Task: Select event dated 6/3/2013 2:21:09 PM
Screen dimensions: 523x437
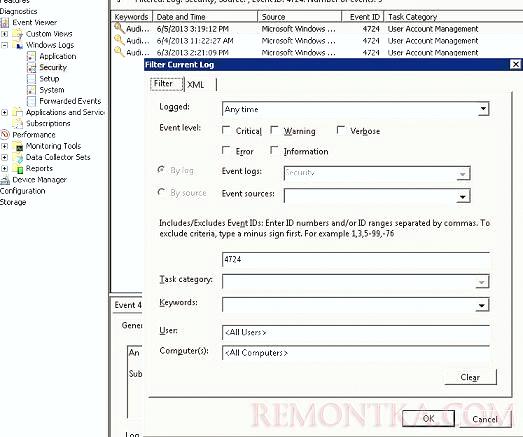Action: point(317,52)
